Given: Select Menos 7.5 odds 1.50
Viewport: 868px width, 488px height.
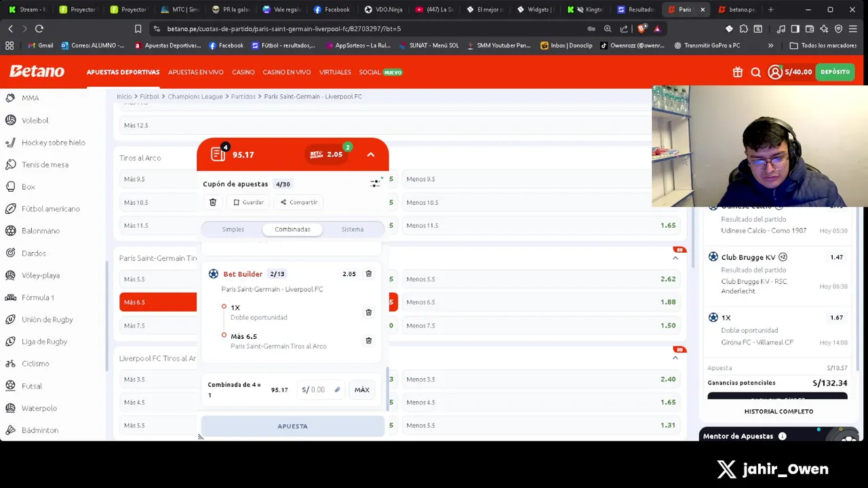Looking at the screenshot, I should pos(541,325).
